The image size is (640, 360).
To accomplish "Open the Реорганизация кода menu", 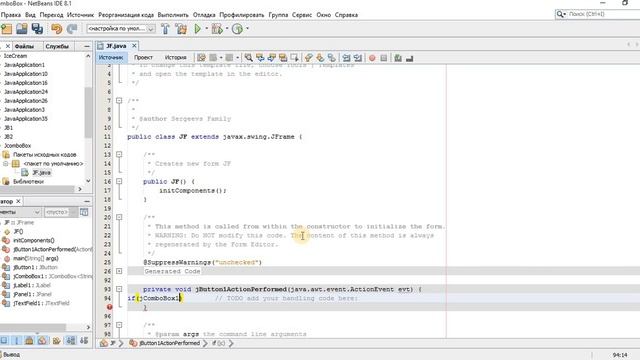I will 126,15.
